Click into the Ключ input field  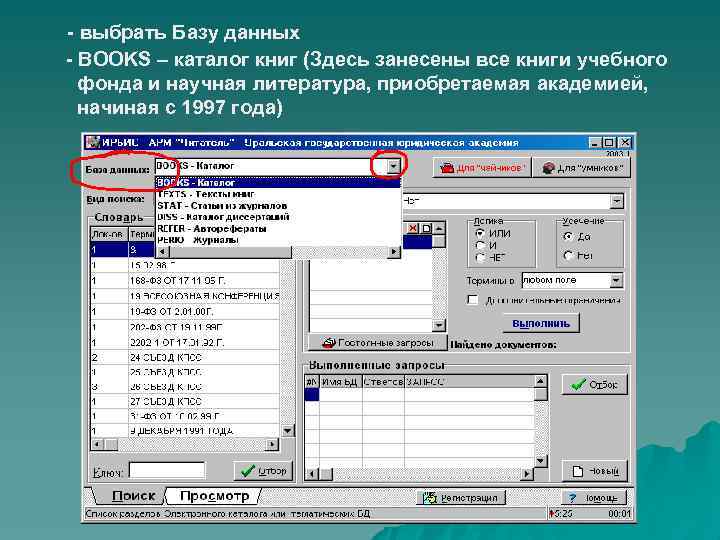pos(167,471)
